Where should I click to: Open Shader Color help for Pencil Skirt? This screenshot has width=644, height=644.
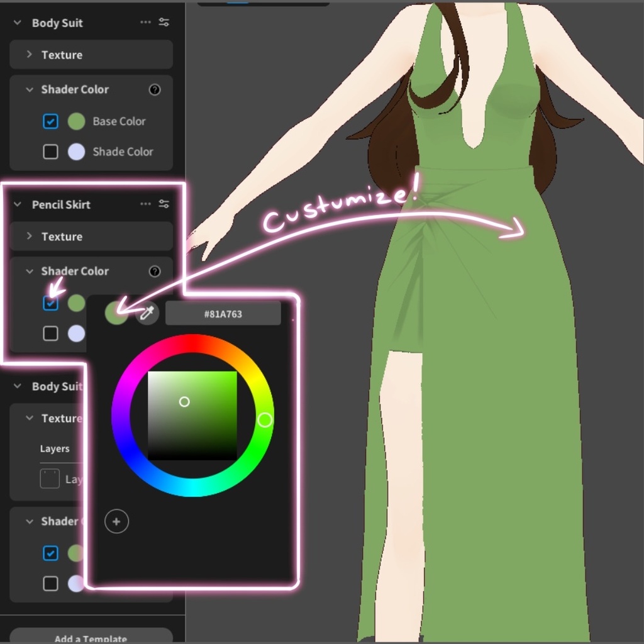155,271
